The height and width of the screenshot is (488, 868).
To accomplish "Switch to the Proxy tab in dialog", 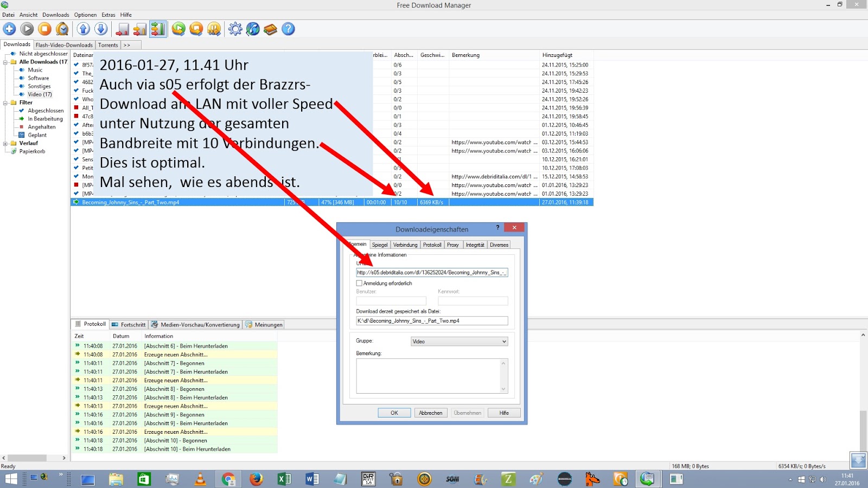I will (x=453, y=245).
